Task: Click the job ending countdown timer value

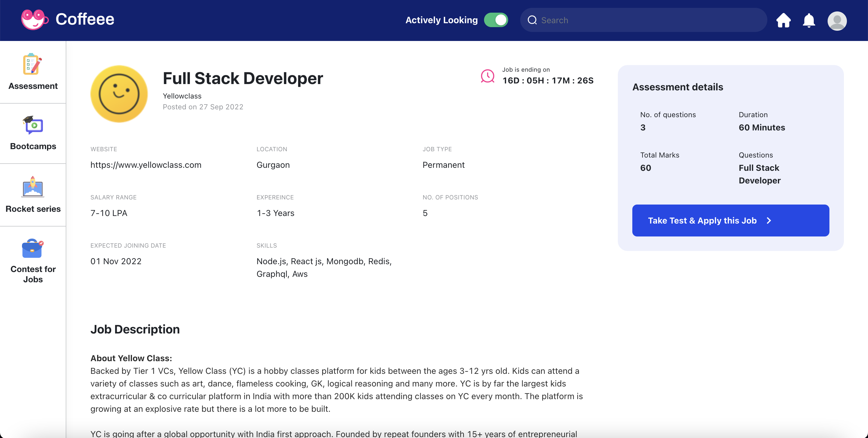Action: tap(548, 81)
